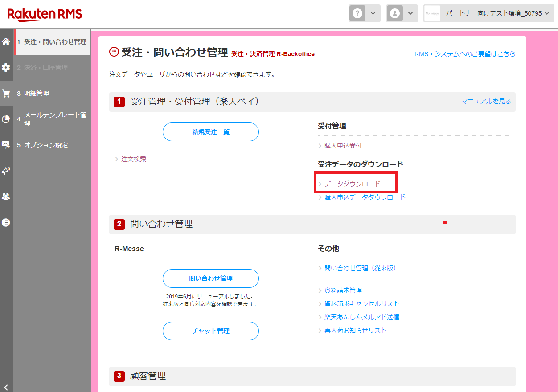This screenshot has width=558, height=392.
Task: Expand the user account dropdown arrow
Action: coord(410,13)
